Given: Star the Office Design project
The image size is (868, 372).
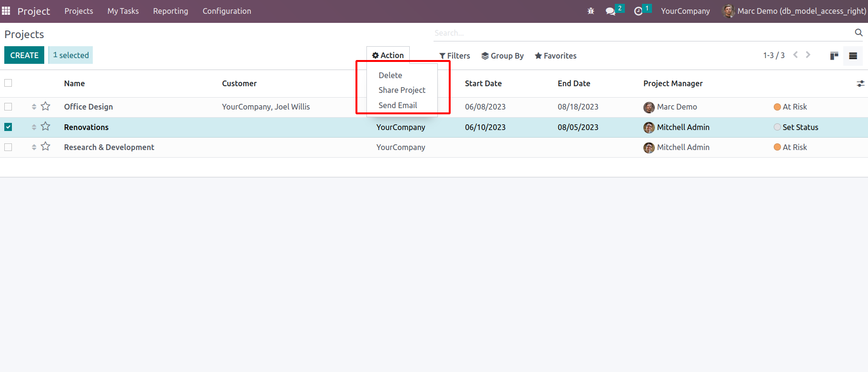Looking at the screenshot, I should [x=46, y=106].
